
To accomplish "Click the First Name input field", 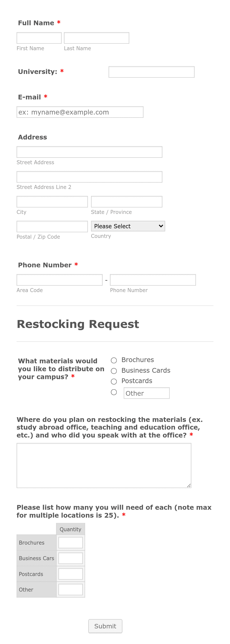I will (39, 38).
